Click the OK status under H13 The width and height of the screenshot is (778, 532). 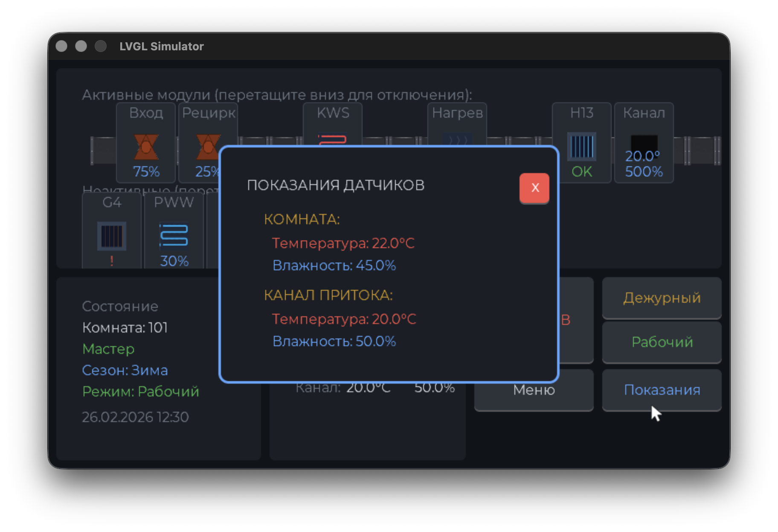pyautogui.click(x=581, y=172)
